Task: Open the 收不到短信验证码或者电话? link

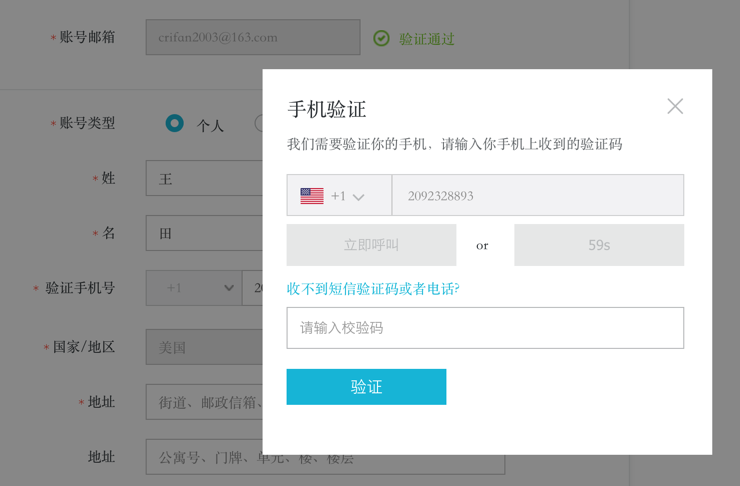Action: (x=373, y=289)
